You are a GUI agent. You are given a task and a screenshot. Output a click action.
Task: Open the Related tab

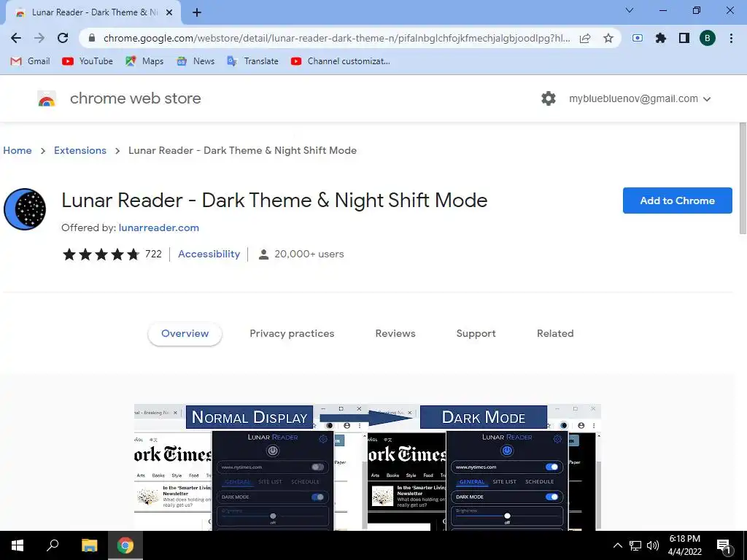pyautogui.click(x=555, y=333)
